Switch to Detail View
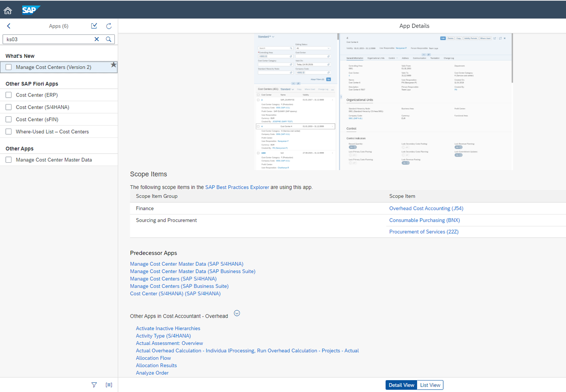The image size is (566, 392). click(x=401, y=385)
